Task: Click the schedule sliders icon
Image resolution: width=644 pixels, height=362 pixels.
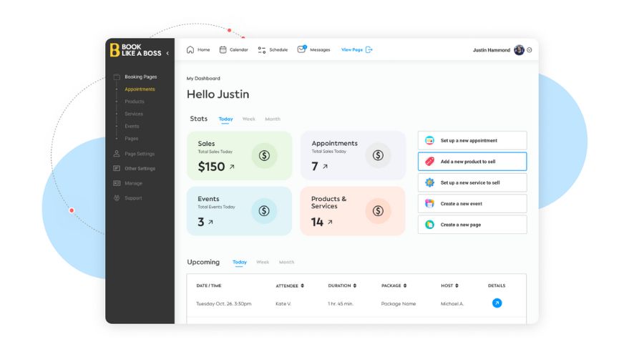Action: point(262,50)
